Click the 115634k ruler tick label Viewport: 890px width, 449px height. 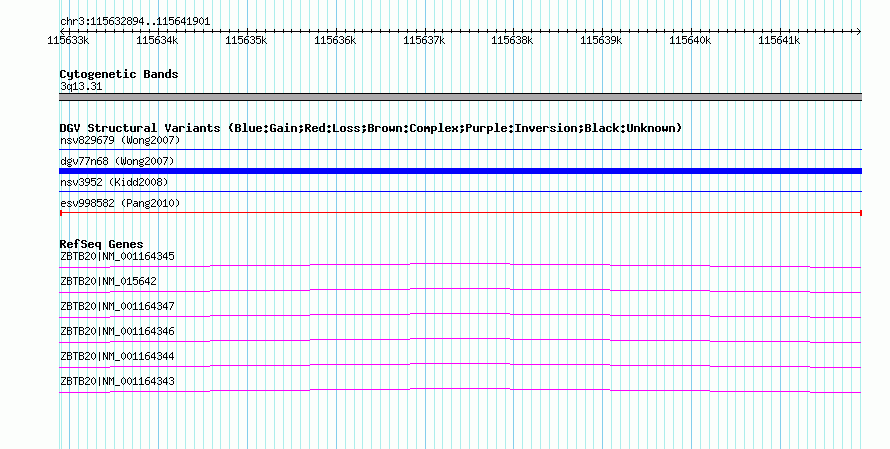(x=157, y=40)
